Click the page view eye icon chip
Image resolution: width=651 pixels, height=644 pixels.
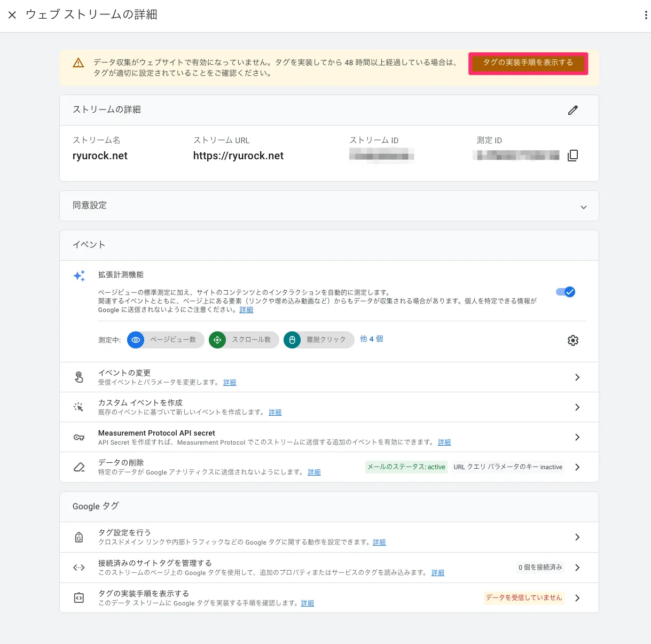(x=136, y=340)
